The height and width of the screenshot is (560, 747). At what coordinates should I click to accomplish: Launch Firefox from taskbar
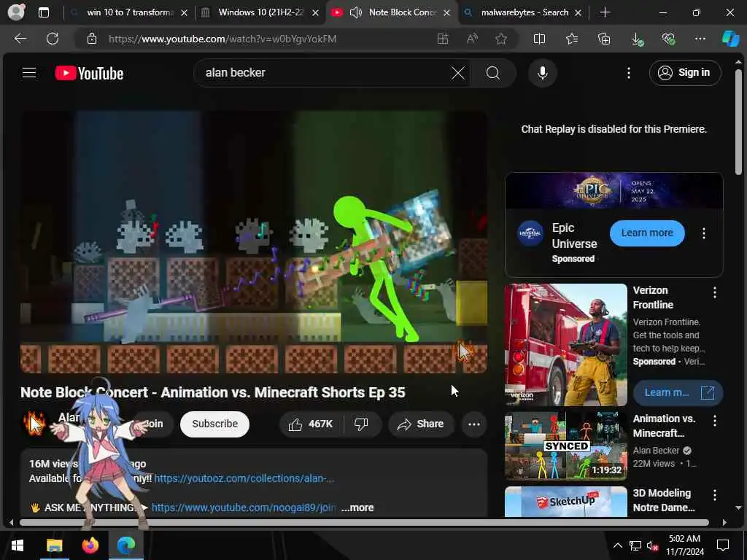pos(90,545)
